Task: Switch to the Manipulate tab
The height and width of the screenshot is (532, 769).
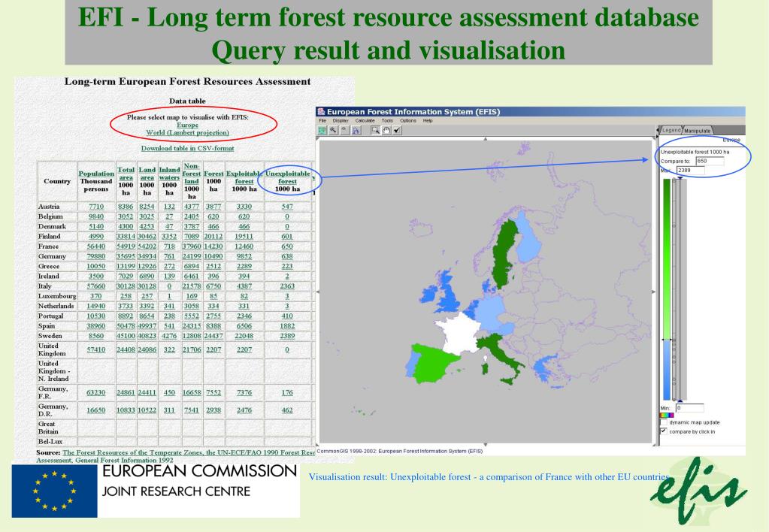Action: click(x=698, y=131)
